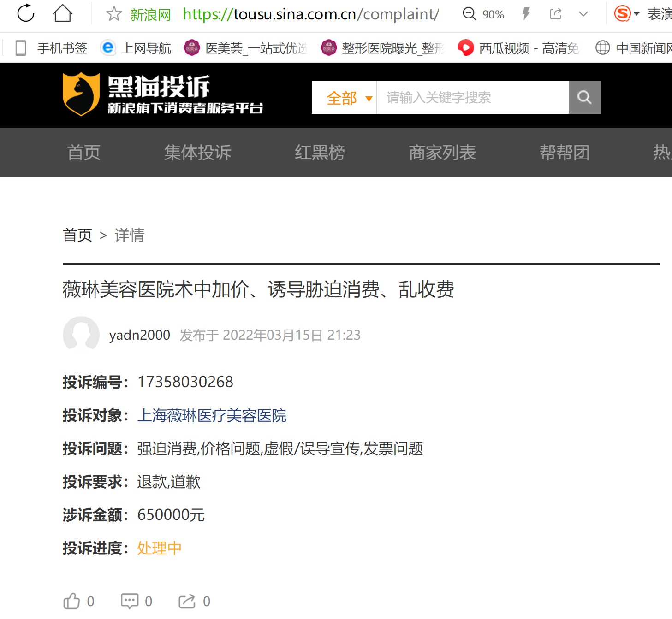Viewport: 672px width, 619px height.
Task: Focus the 请输入关键字搜索 search box
Action: [473, 98]
